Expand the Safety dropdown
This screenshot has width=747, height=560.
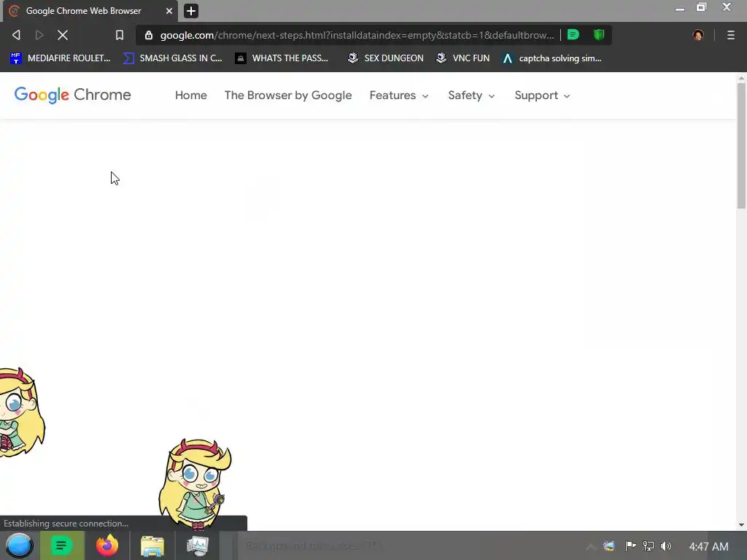(x=471, y=96)
